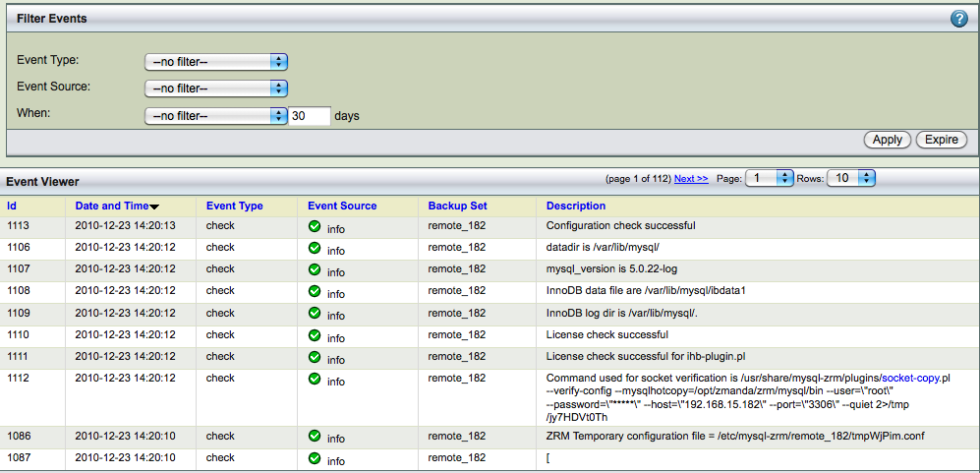The image size is (980, 473).
Task: Open the Event Source filter dropdown
Action: (x=215, y=89)
